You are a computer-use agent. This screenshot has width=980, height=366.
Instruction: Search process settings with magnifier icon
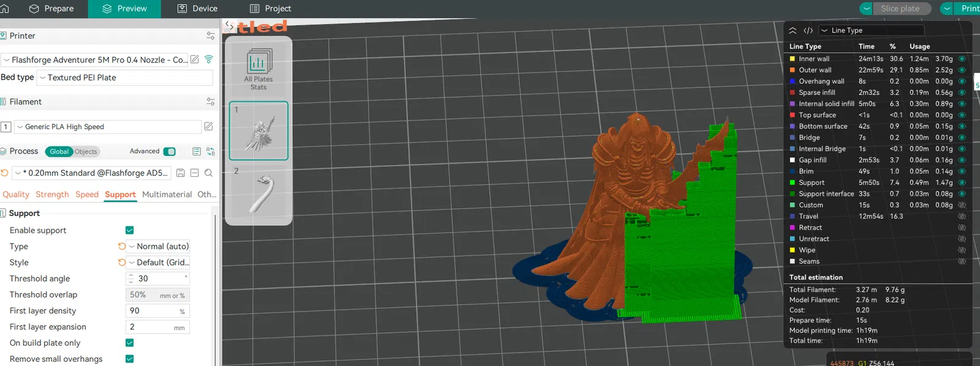pos(209,173)
